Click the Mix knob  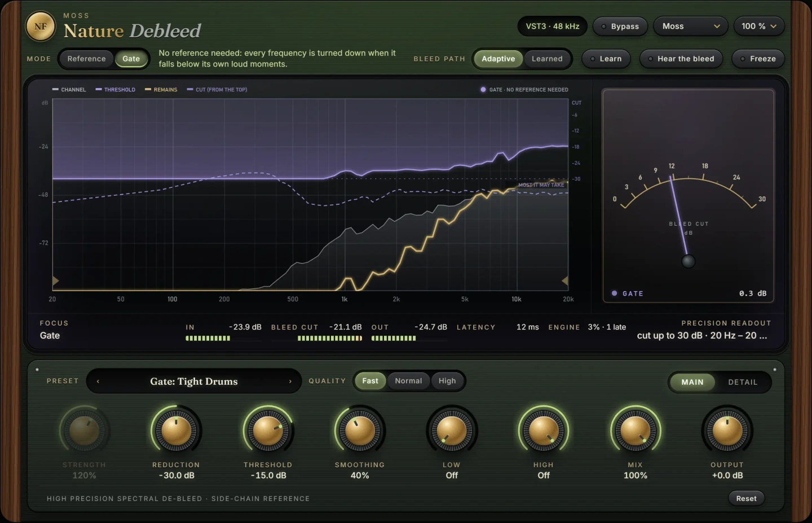[x=636, y=431]
